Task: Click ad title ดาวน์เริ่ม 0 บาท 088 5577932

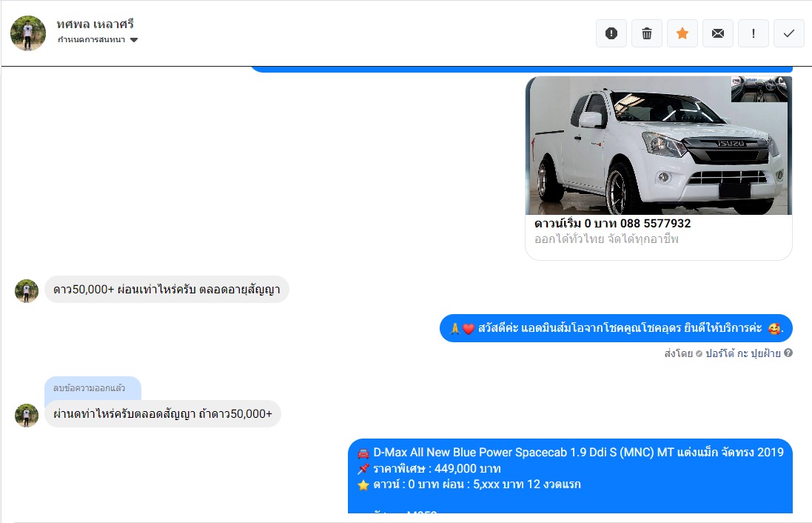Action: point(613,224)
